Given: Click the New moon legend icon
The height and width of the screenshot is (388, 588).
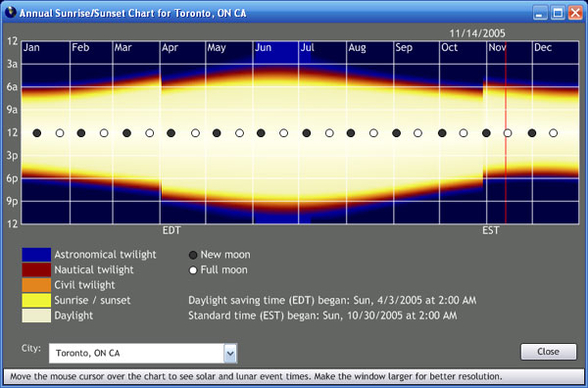Looking at the screenshot, I should [x=193, y=256].
